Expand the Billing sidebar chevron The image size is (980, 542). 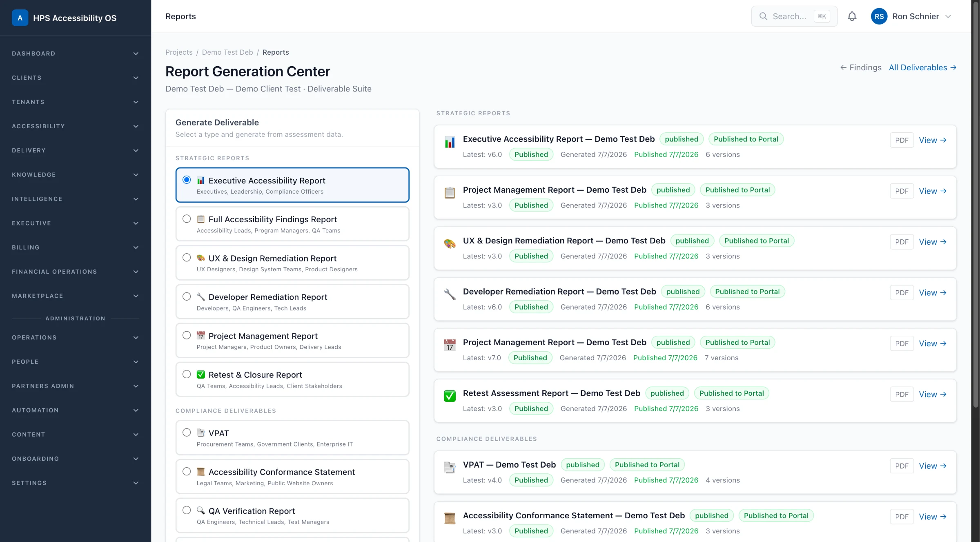click(x=136, y=248)
